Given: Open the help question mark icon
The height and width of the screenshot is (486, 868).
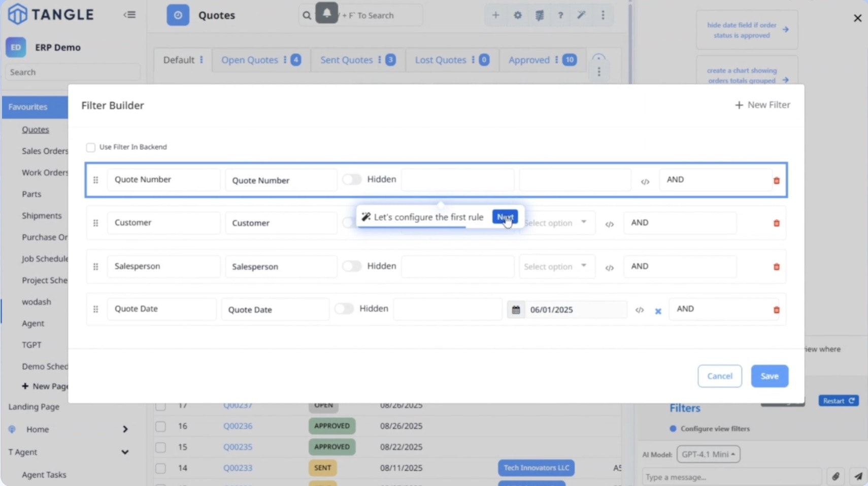Looking at the screenshot, I should tap(560, 15).
